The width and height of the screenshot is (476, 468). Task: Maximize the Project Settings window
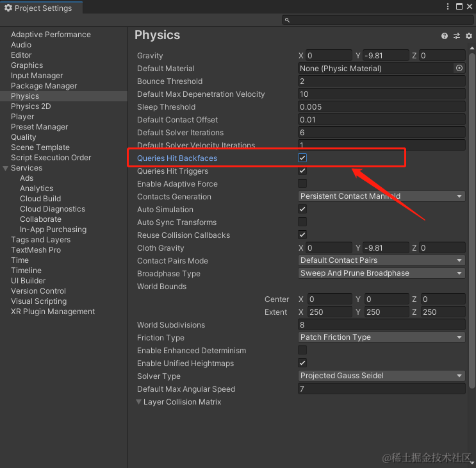(x=459, y=6)
